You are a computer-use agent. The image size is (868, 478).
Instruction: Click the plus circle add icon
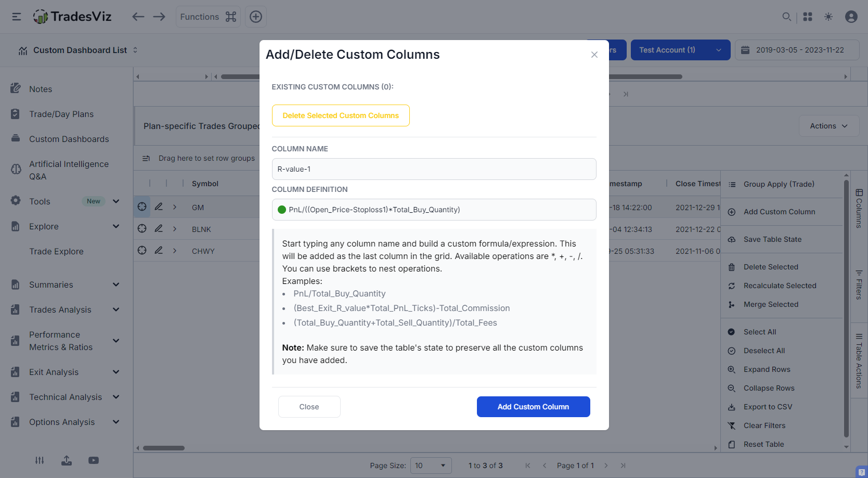(256, 17)
